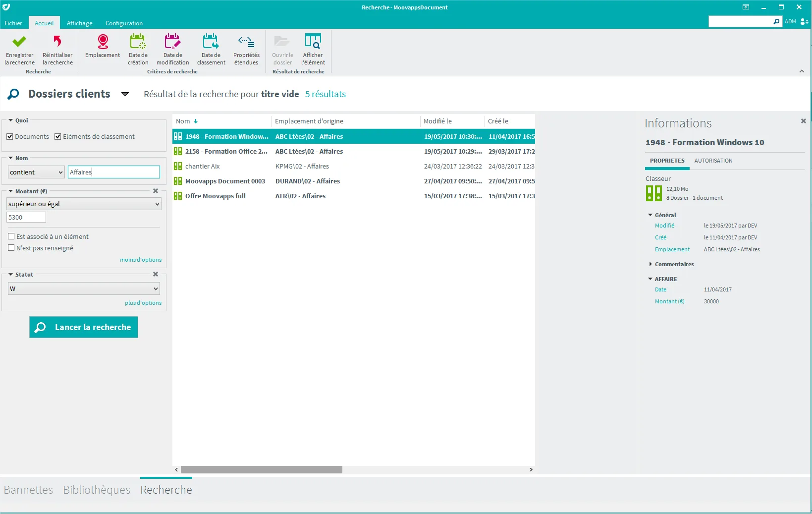Click the plus d'options link
This screenshot has width=812, height=514.
(x=143, y=303)
